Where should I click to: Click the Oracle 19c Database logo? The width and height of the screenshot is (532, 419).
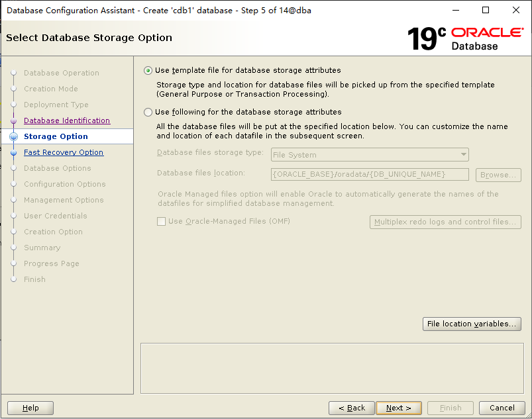[465, 38]
